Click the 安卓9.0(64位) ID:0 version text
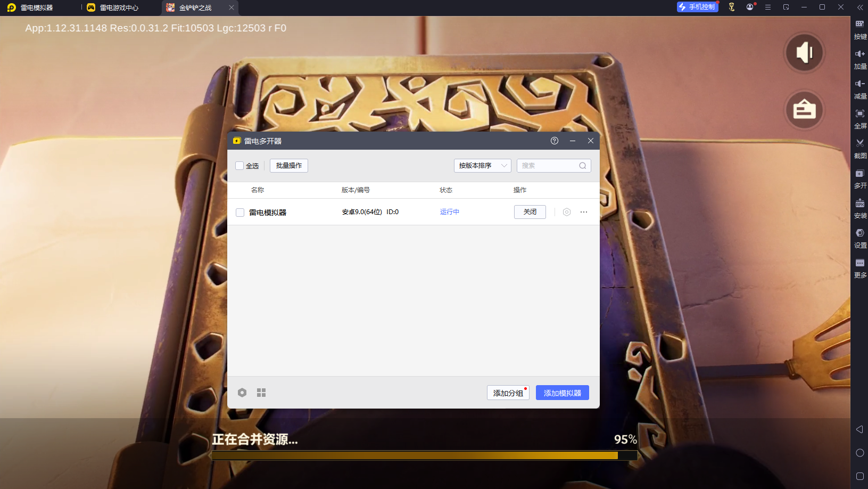868x489 pixels. [x=370, y=212]
